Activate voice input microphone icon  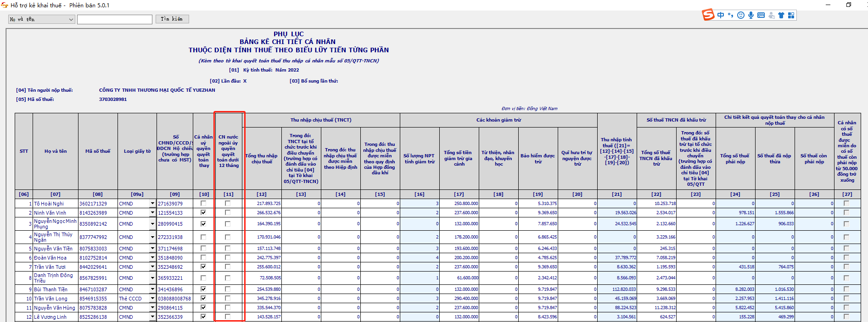751,15
